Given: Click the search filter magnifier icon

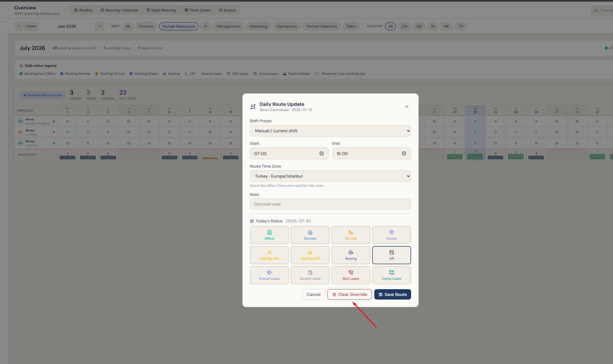Looking at the screenshot, I should pyautogui.click(x=596, y=10).
